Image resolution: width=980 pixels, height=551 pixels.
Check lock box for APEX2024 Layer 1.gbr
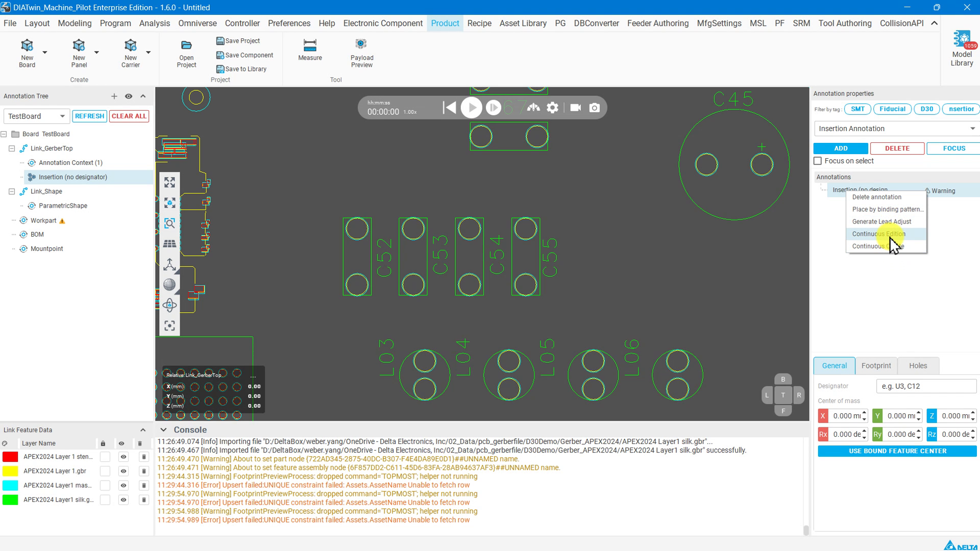pyautogui.click(x=105, y=471)
